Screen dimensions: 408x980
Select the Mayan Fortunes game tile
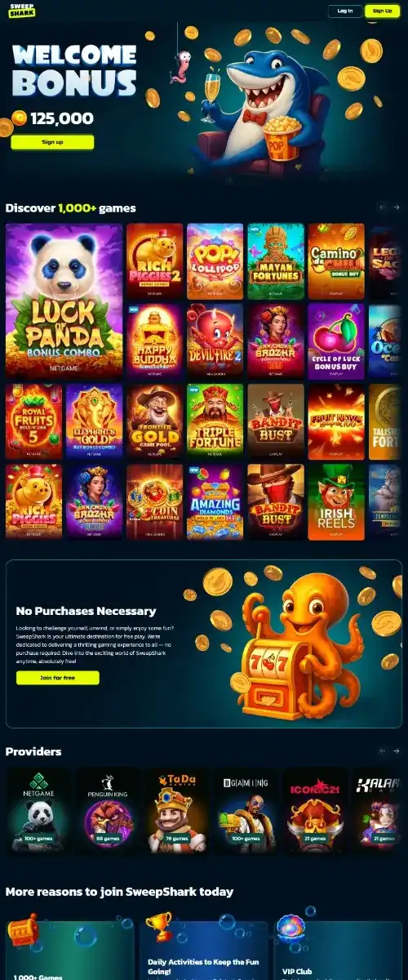(x=276, y=261)
